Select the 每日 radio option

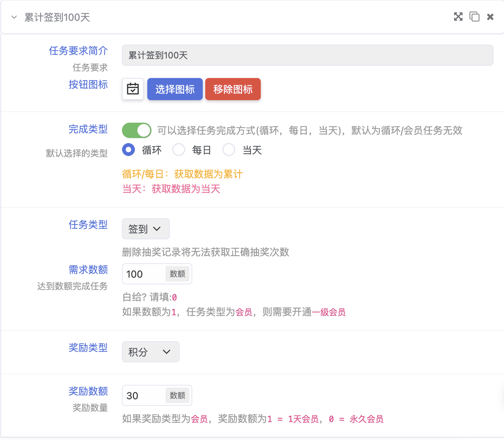(x=179, y=150)
